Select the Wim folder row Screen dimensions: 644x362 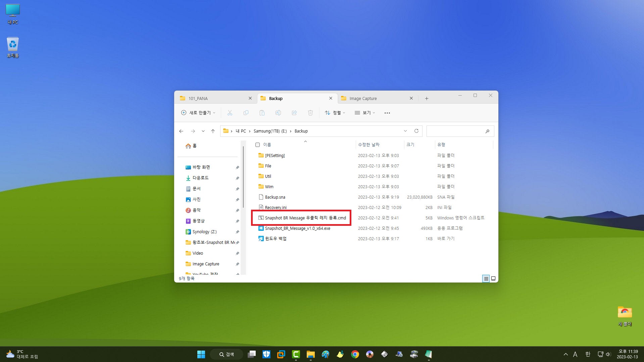[372, 187]
